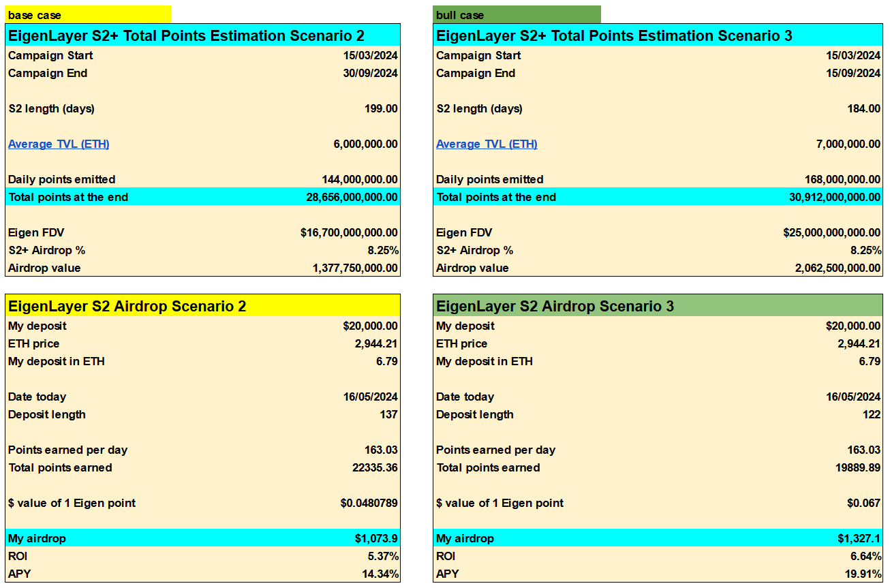The image size is (890, 588).
Task: Select the $0.0480789 Eigen point value
Action: coord(369,503)
